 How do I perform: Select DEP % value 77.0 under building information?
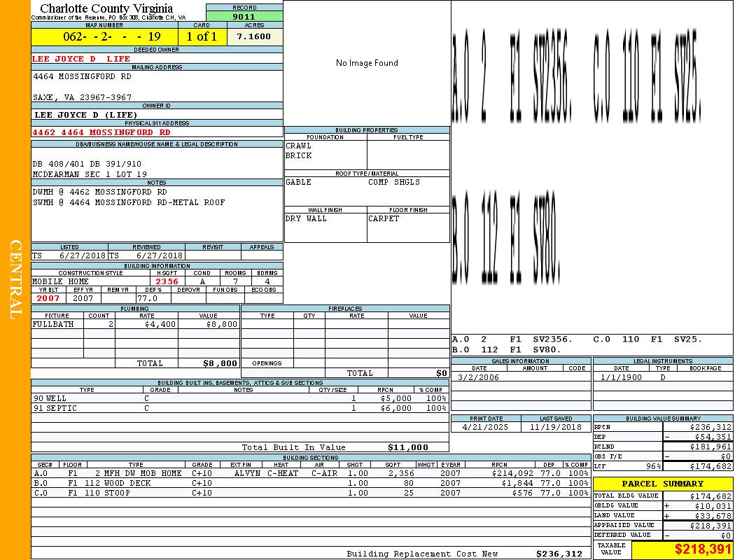click(147, 298)
